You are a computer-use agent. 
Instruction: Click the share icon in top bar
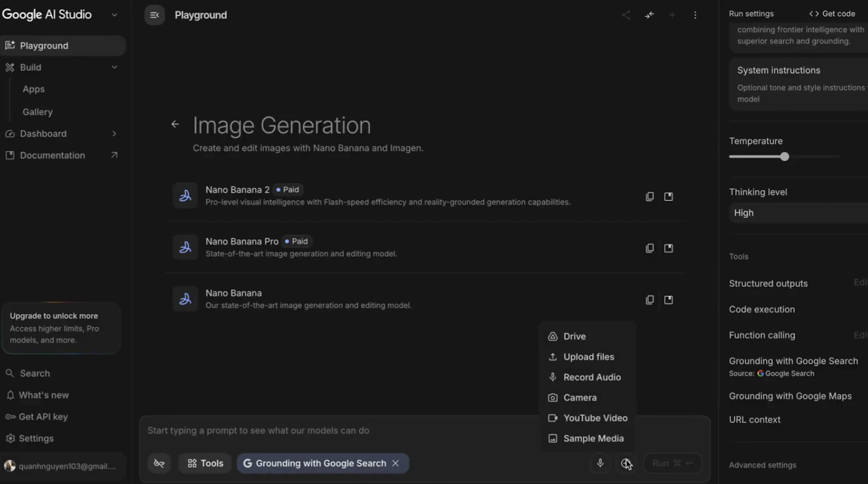626,15
